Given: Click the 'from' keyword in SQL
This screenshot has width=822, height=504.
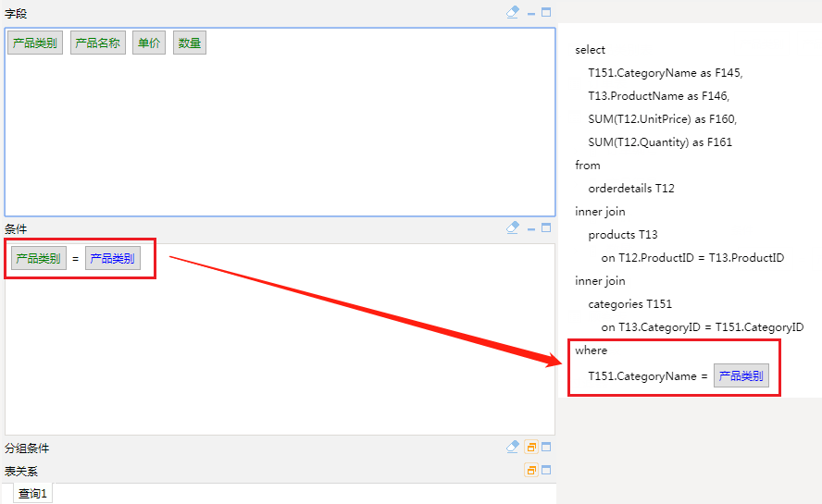Looking at the screenshot, I should [587, 165].
